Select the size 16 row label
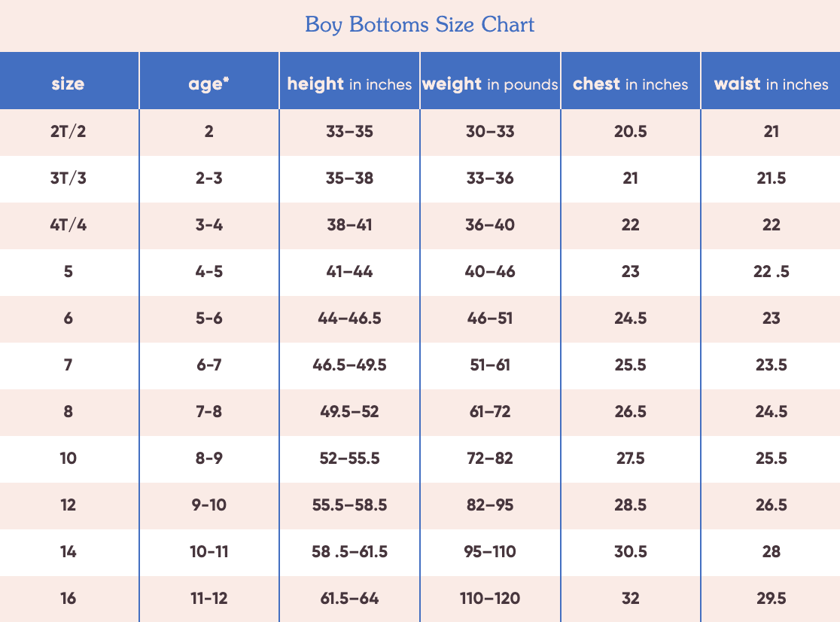This screenshot has width=840, height=622. (68, 598)
